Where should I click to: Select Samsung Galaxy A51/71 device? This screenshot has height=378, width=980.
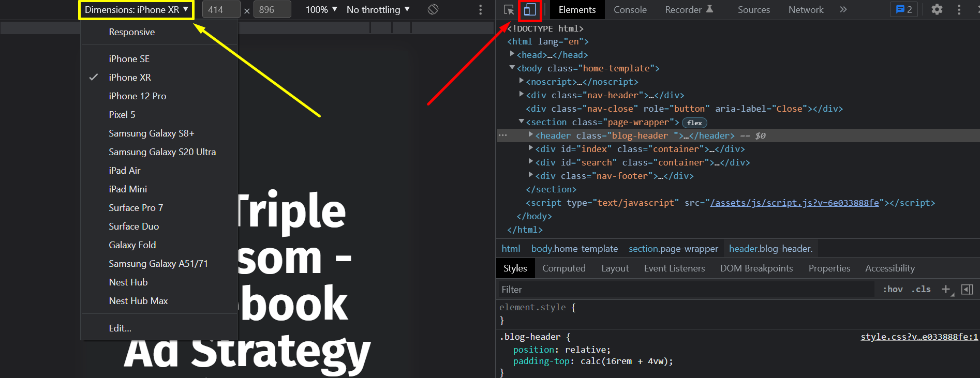(159, 264)
